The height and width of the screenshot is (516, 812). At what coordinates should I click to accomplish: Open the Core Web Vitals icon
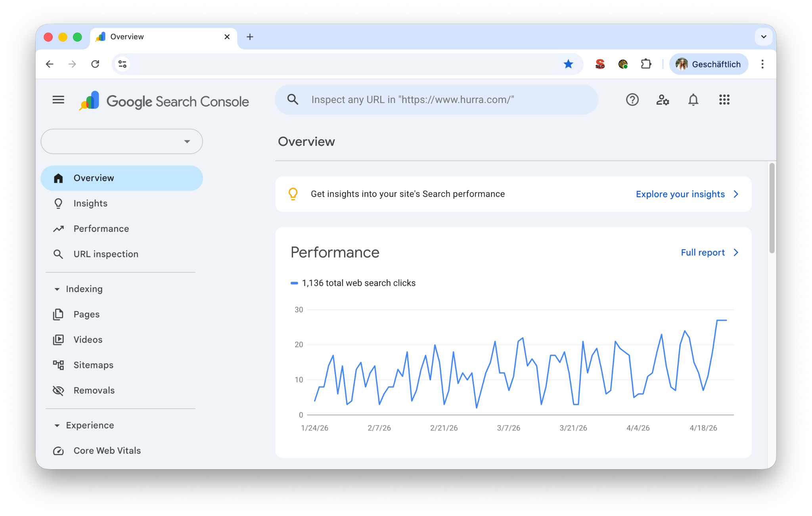pos(58,451)
